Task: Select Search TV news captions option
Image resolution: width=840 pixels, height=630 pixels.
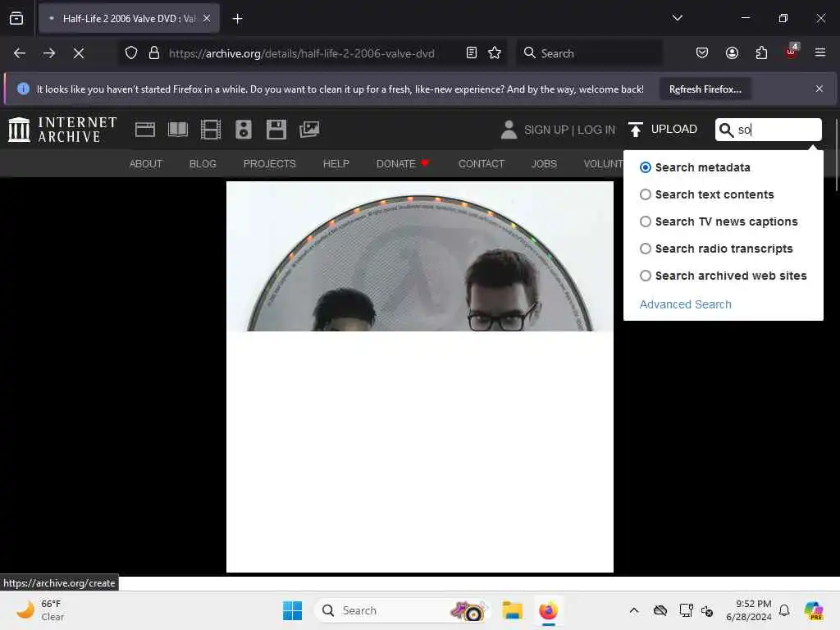Action: pyautogui.click(x=646, y=221)
